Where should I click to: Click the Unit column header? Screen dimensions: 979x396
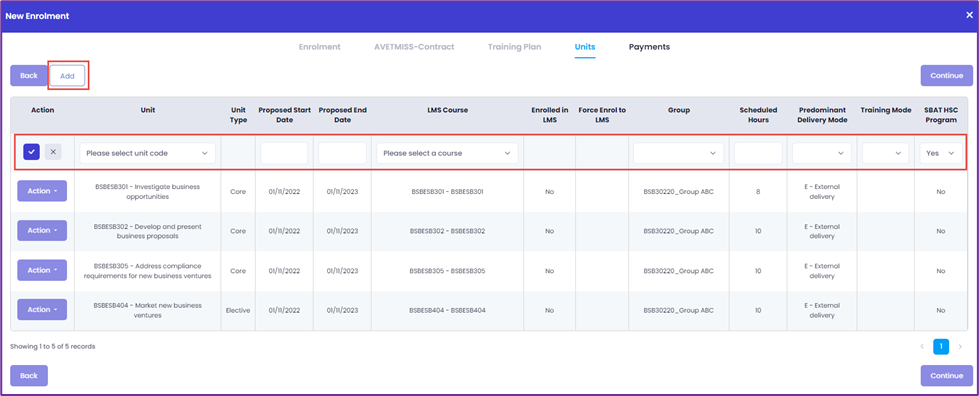click(147, 110)
